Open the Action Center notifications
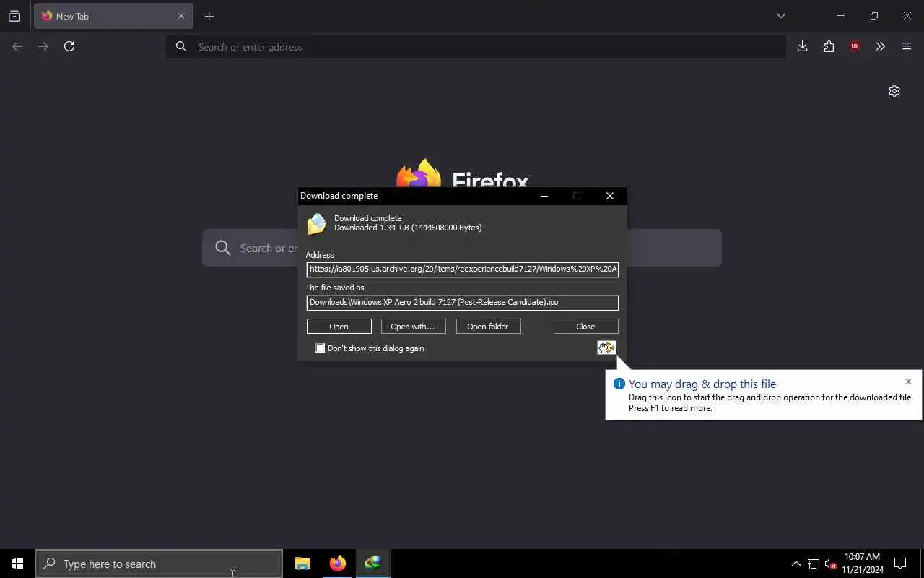The image size is (924, 578). pyautogui.click(x=900, y=564)
